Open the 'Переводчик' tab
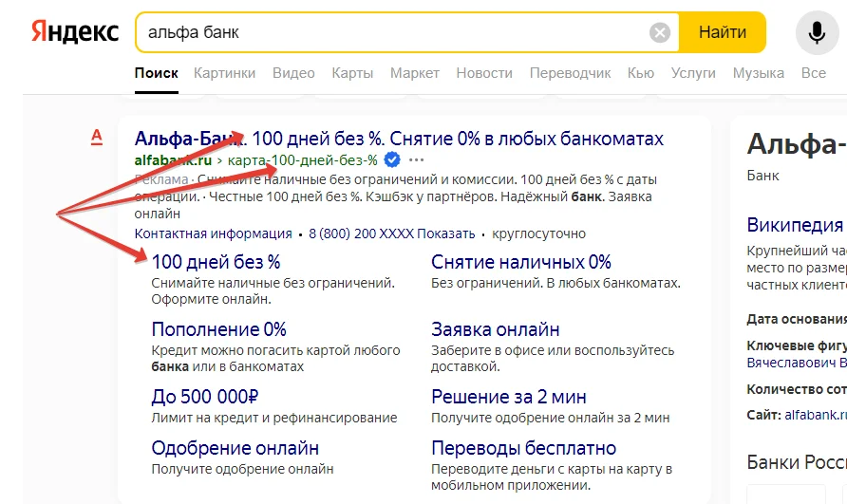This screenshot has height=504, width=847. (x=570, y=73)
